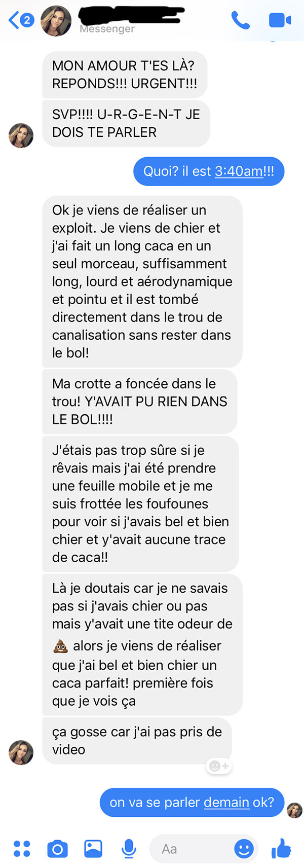This screenshot has width=304, height=868.
Task: Open the emoji picker smiley face
Action: pyautogui.click(x=244, y=849)
